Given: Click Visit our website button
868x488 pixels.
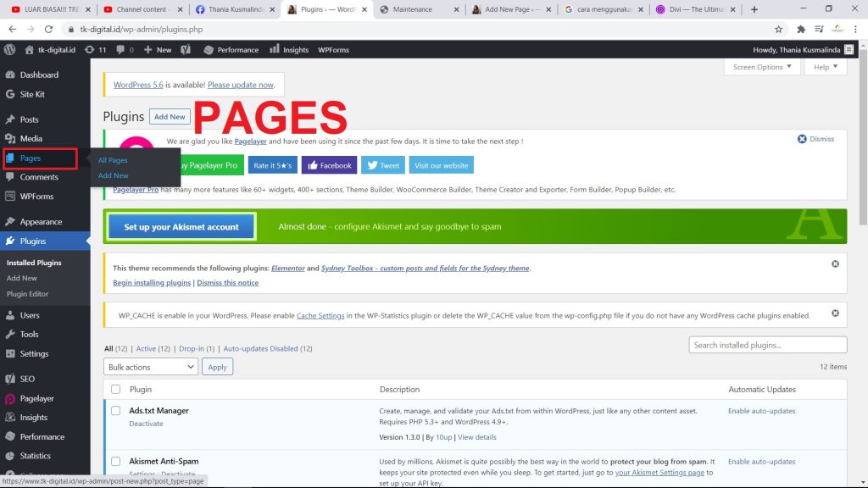Looking at the screenshot, I should click(x=441, y=165).
